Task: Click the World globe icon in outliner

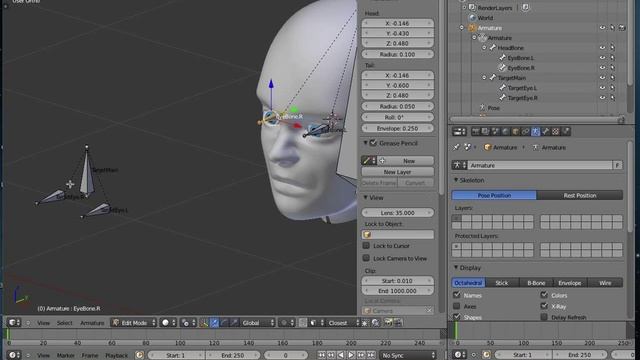Action: tap(473, 18)
